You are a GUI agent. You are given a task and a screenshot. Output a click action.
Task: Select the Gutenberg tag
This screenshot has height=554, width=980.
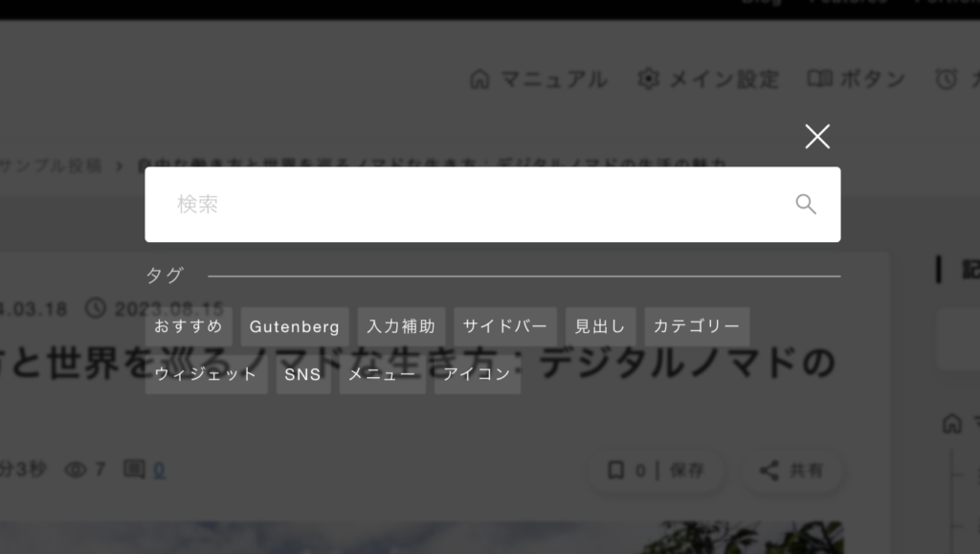coord(295,326)
